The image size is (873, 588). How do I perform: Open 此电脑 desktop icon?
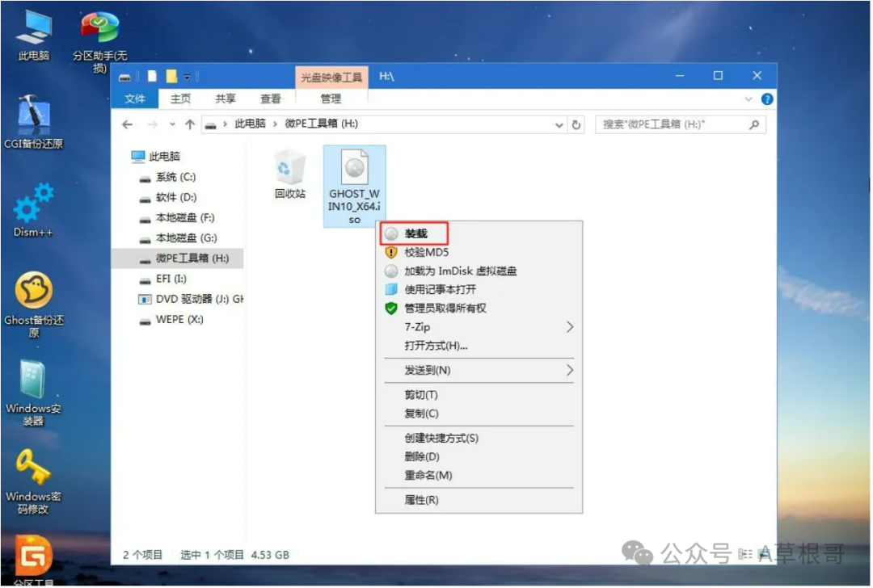(x=33, y=35)
